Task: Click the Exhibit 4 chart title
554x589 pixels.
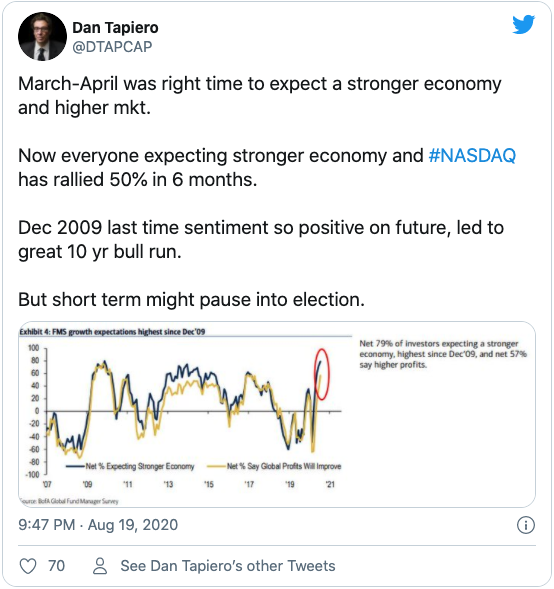Action: click(x=112, y=332)
